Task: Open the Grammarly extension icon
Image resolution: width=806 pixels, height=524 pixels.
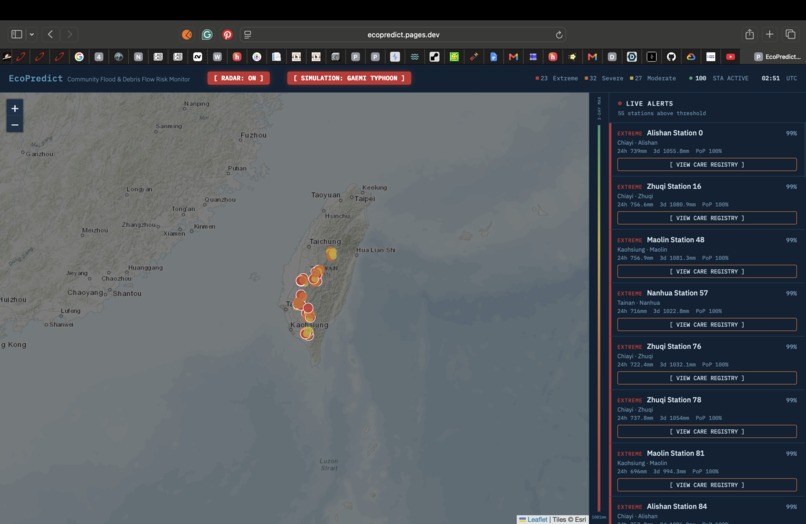Action: point(207,34)
